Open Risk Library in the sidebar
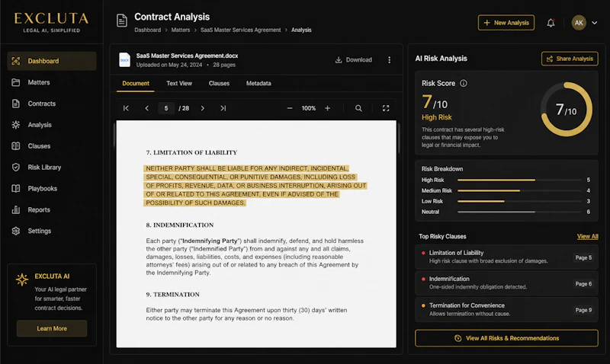Image resolution: width=610 pixels, height=364 pixels. [52, 168]
